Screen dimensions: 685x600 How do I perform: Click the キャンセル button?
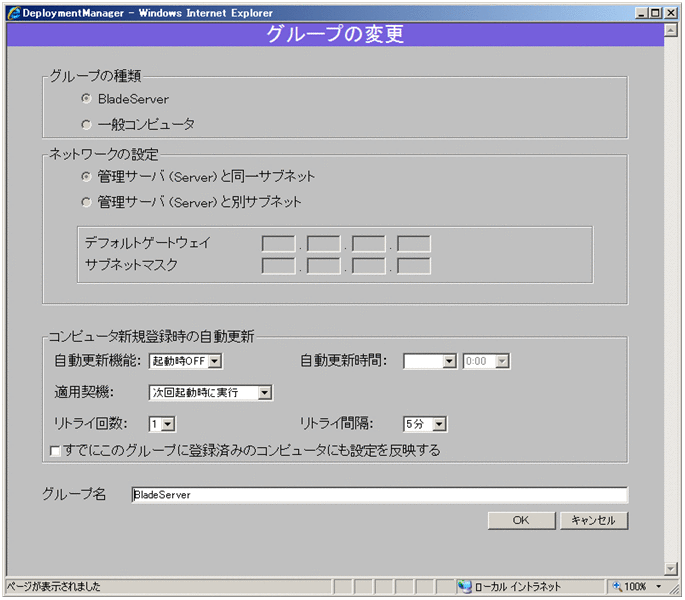tap(594, 520)
